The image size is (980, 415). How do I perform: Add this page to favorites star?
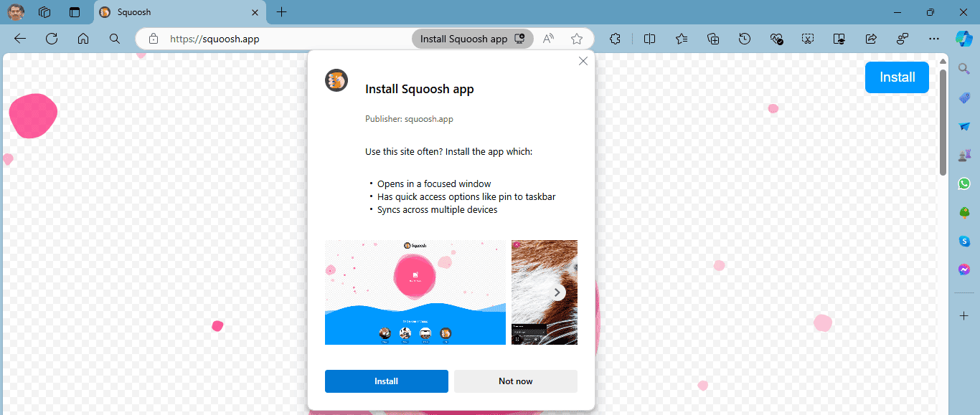pos(577,39)
